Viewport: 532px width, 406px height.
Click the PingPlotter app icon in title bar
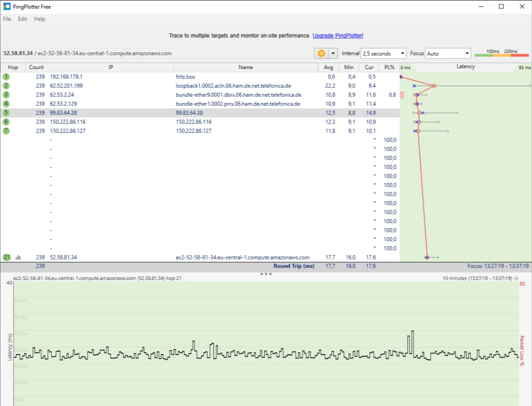[x=7, y=6]
